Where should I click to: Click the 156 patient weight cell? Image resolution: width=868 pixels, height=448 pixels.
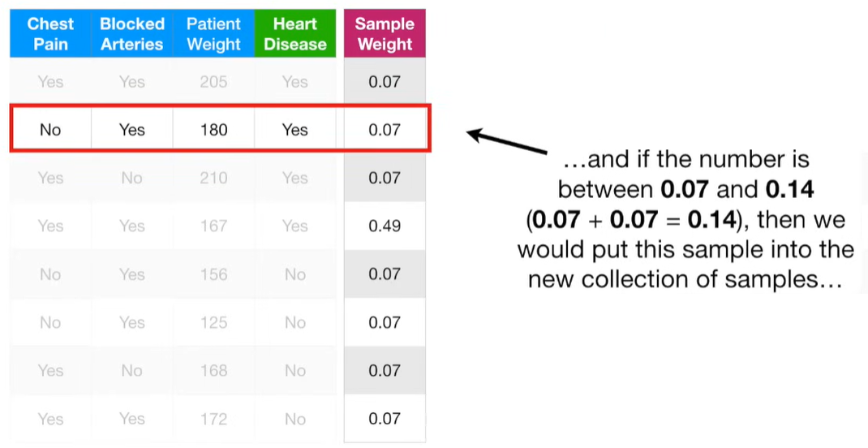[213, 274]
